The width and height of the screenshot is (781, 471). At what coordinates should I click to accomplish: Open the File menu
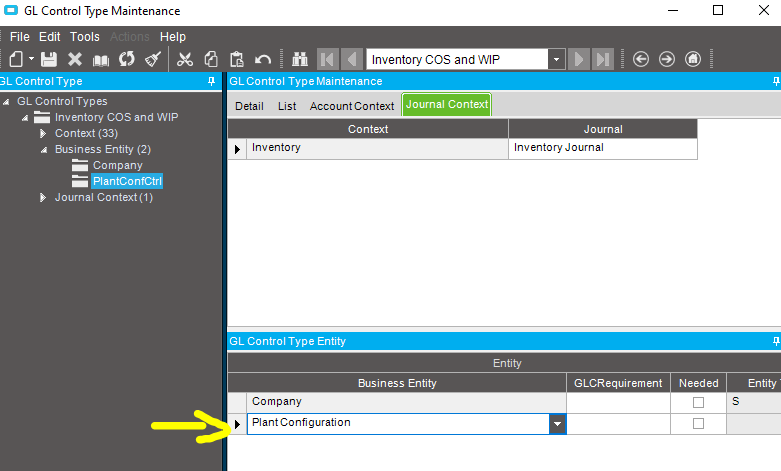(20, 37)
